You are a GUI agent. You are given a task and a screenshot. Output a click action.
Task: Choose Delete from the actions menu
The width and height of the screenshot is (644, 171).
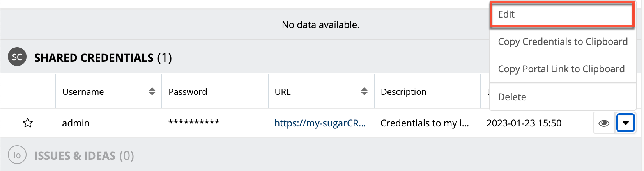click(x=512, y=97)
